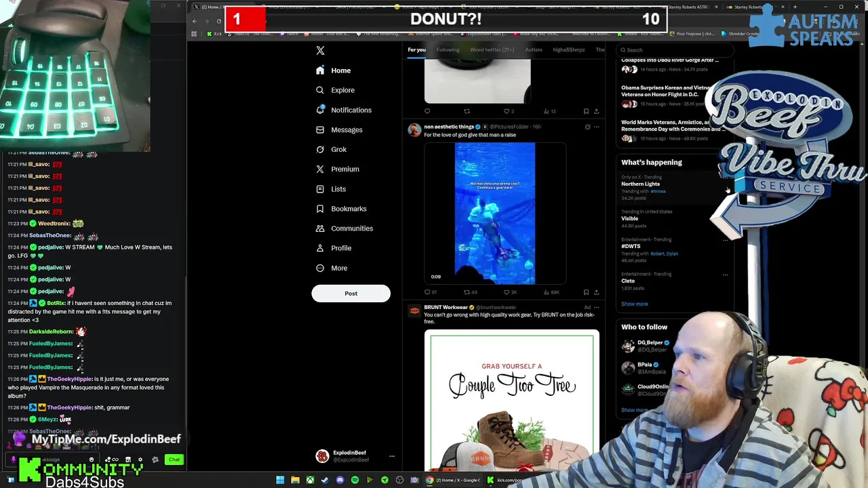This screenshot has height=488, width=868.
Task: Open Grok from the sidebar
Action: tap(331, 149)
